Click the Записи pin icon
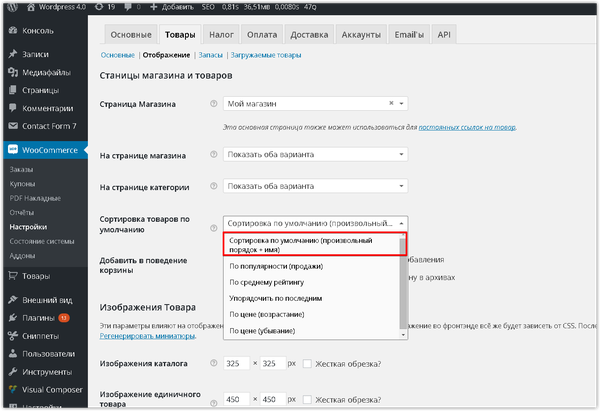The height and width of the screenshot is (411, 600). [13, 54]
